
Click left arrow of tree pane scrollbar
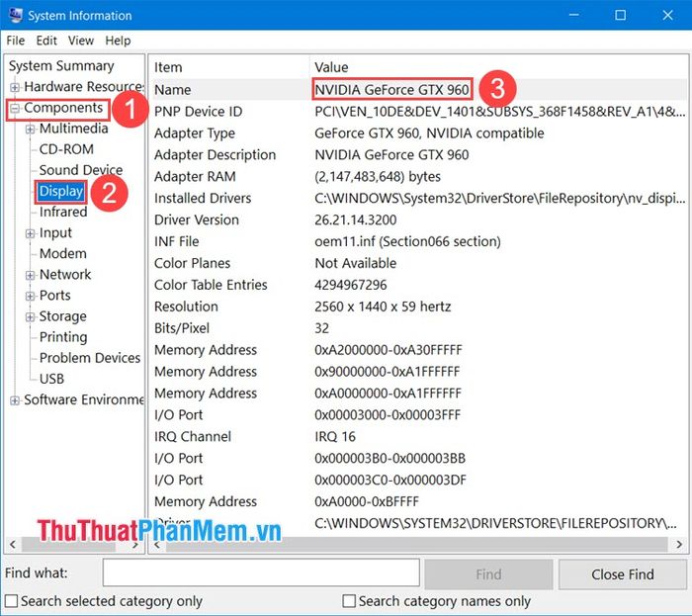13,545
